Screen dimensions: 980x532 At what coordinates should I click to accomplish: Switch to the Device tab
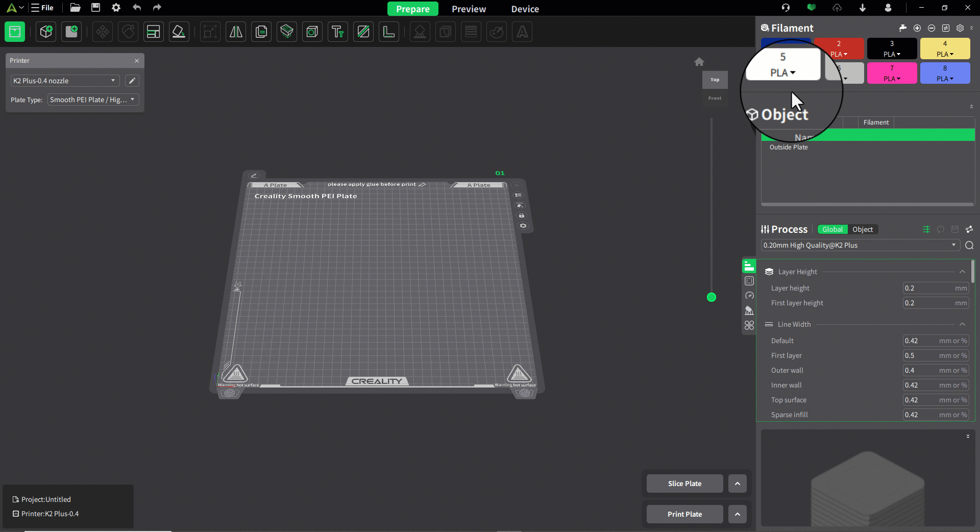[525, 9]
